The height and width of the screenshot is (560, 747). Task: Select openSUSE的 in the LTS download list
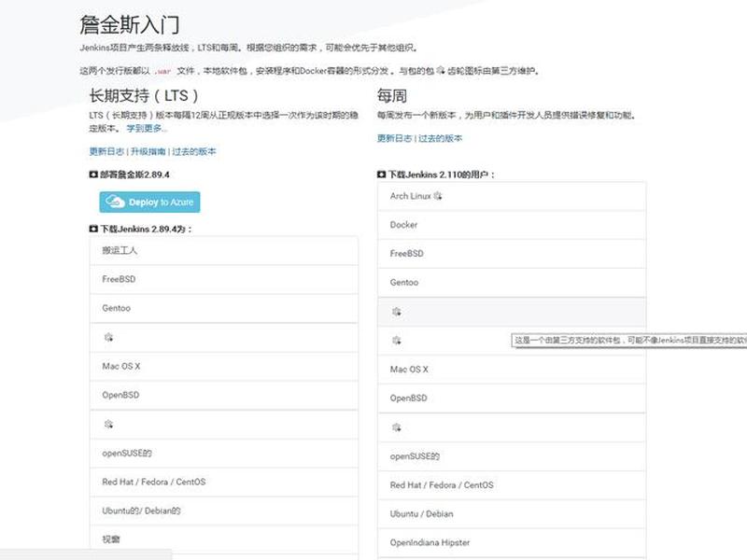tap(224, 454)
